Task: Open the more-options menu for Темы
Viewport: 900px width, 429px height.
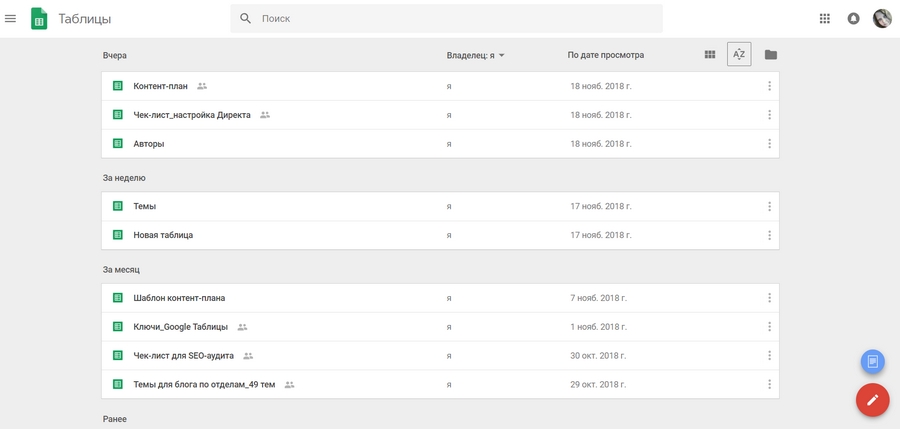Action: pyautogui.click(x=769, y=207)
